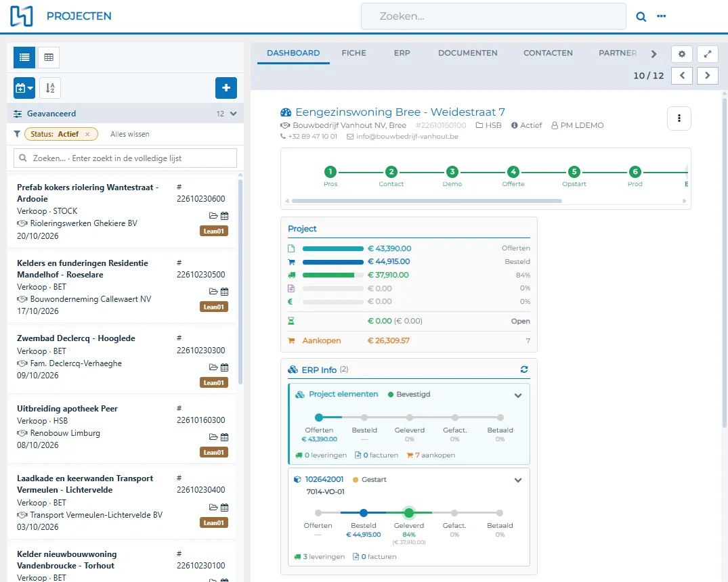Switch to the ERP tab

coord(402,53)
